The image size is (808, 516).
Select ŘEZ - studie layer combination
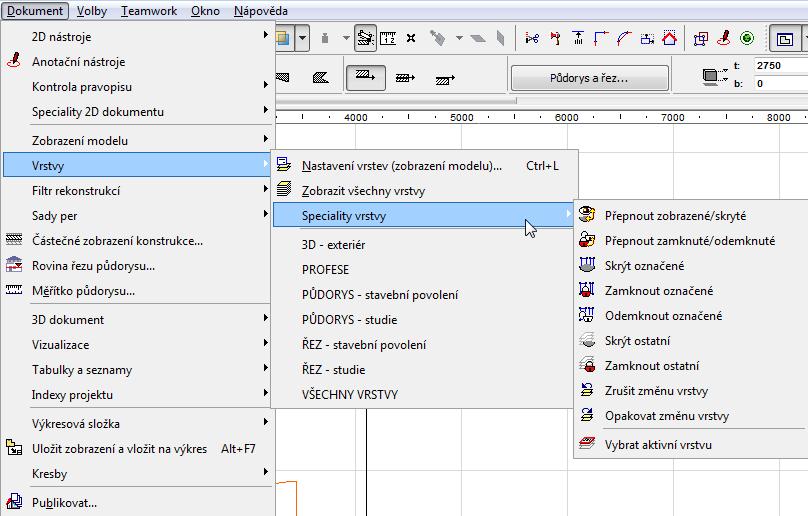(425, 369)
